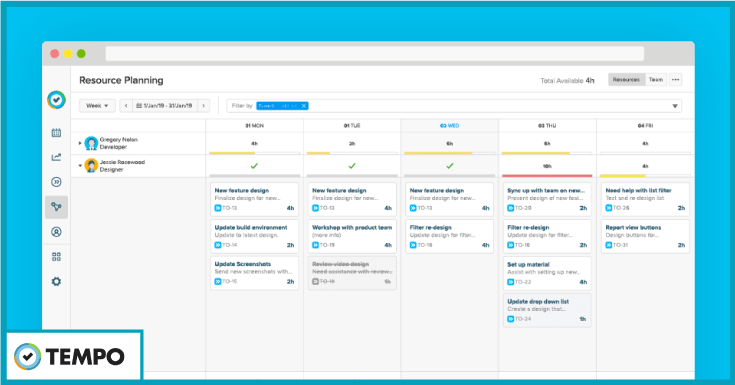Image resolution: width=735 pixels, height=385 pixels.
Task: Click the issue icon next to TO-24
Action: pos(510,319)
